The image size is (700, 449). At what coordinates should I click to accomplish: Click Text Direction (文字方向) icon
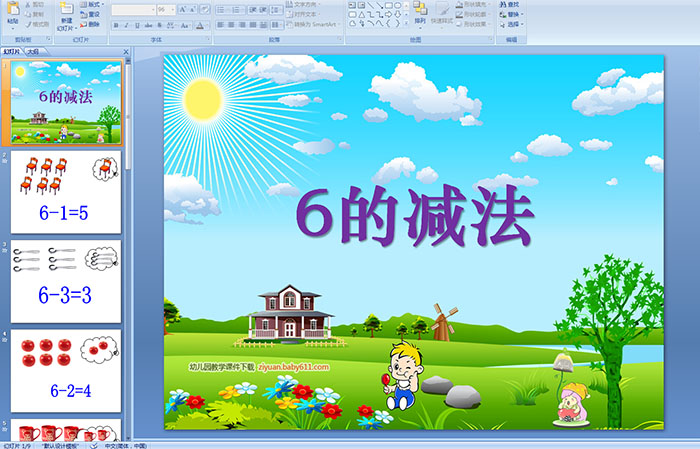(289, 4)
